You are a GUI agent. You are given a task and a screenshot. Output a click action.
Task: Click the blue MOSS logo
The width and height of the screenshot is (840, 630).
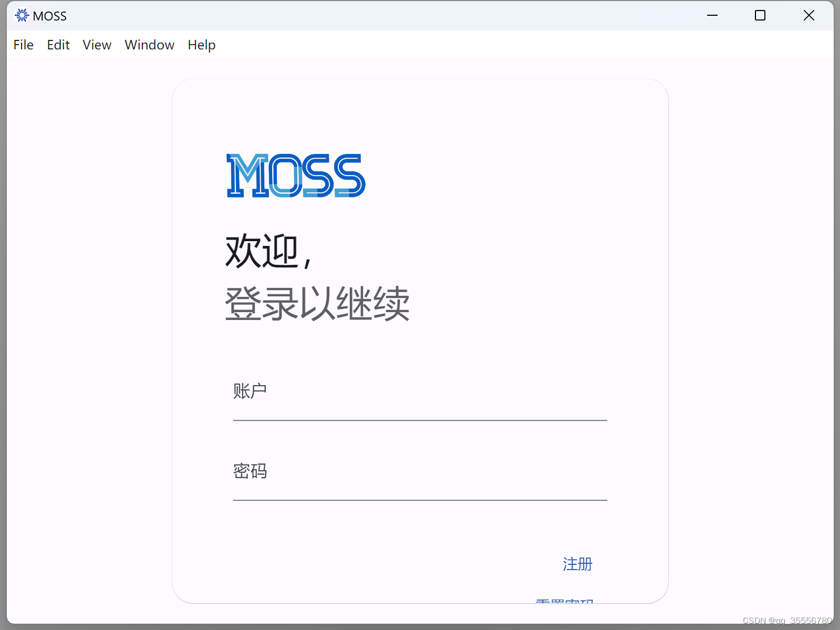(296, 175)
